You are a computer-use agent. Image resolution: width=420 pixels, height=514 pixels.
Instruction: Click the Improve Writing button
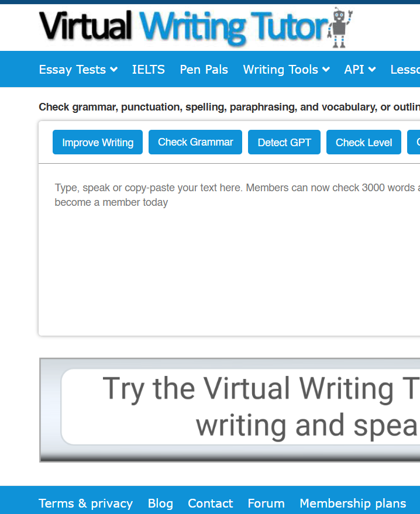click(98, 142)
